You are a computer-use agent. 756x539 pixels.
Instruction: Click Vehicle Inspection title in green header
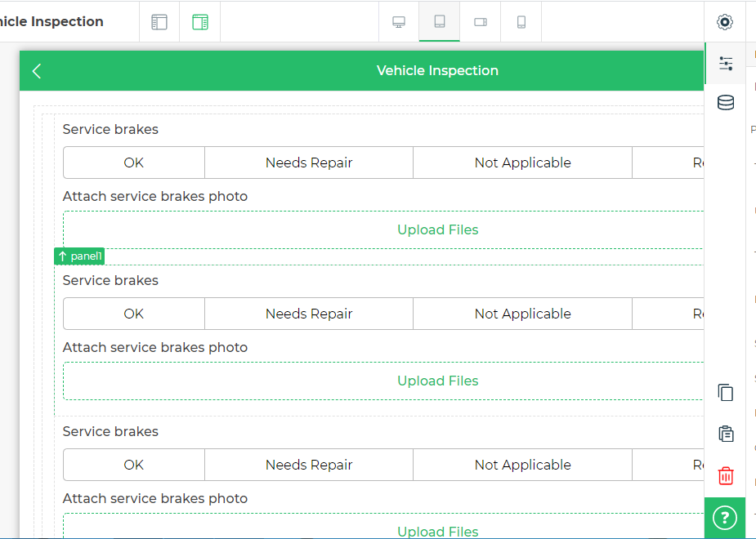(437, 71)
